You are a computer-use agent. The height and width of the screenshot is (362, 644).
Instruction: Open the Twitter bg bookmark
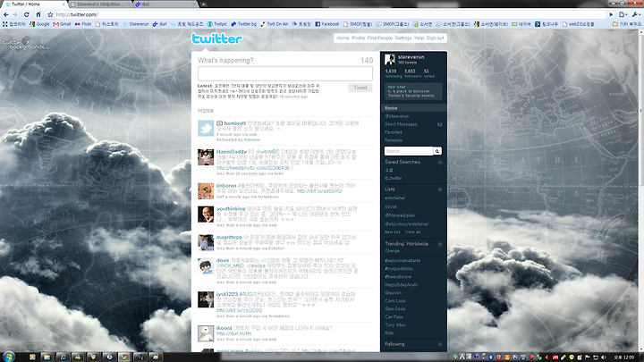243,24
